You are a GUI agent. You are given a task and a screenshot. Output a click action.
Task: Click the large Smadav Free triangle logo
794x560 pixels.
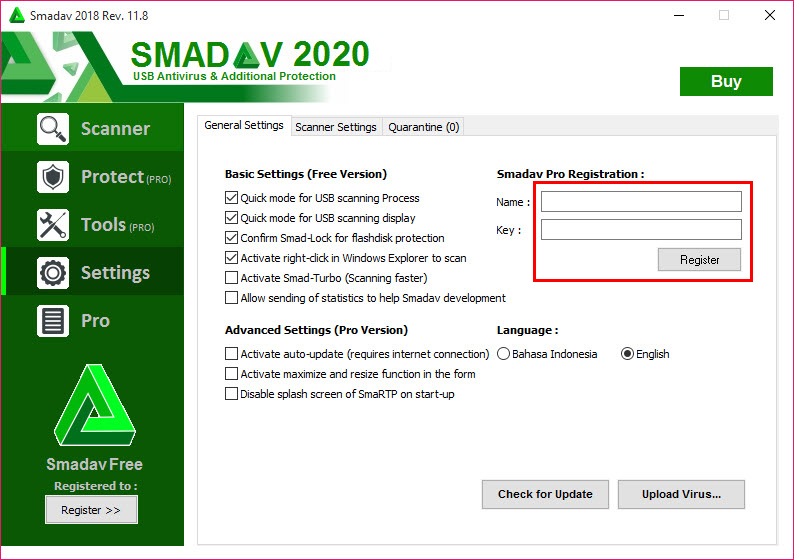95,405
